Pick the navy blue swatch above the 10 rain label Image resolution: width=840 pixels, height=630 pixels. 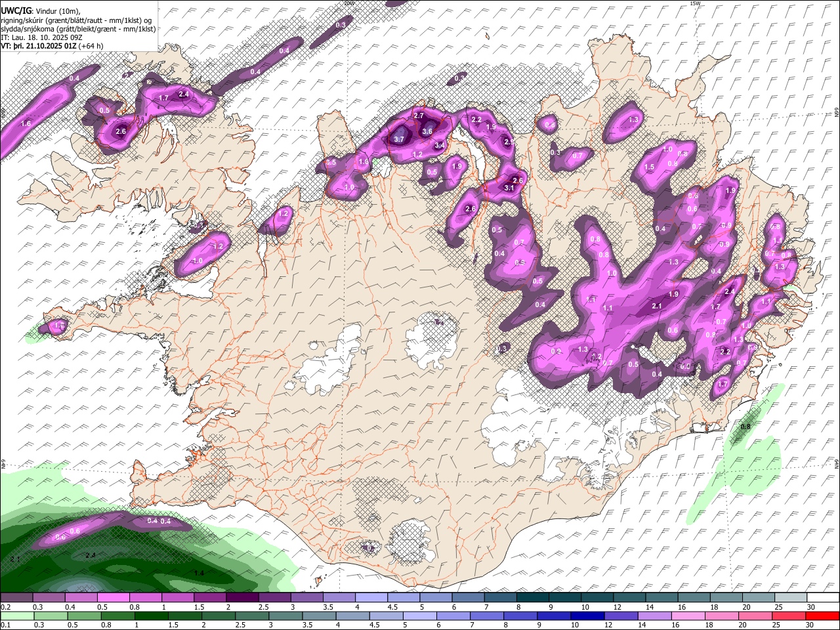pyautogui.click(x=587, y=616)
